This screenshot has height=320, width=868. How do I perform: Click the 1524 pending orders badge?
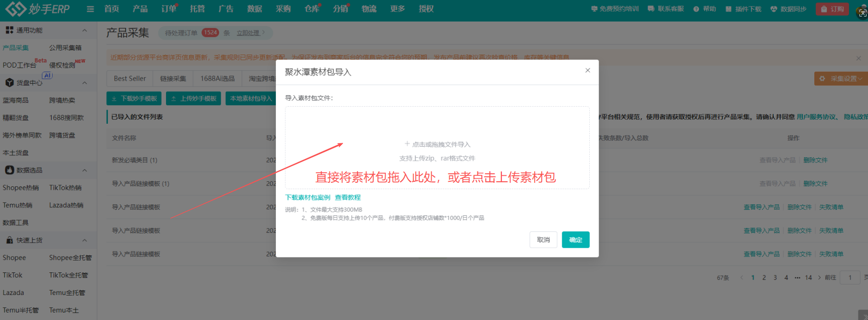pyautogui.click(x=210, y=33)
